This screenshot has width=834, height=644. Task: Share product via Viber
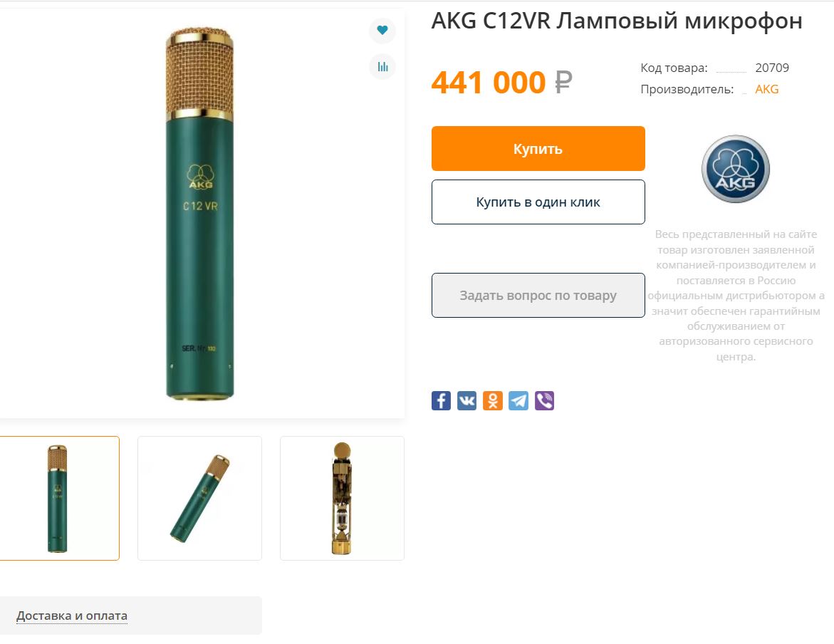pos(544,401)
